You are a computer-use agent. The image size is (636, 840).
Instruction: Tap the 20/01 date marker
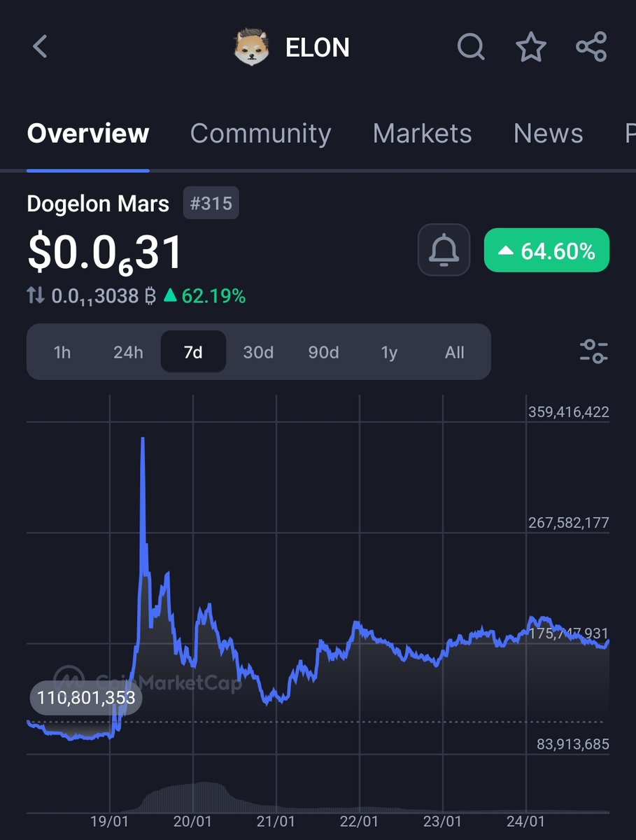(192, 820)
